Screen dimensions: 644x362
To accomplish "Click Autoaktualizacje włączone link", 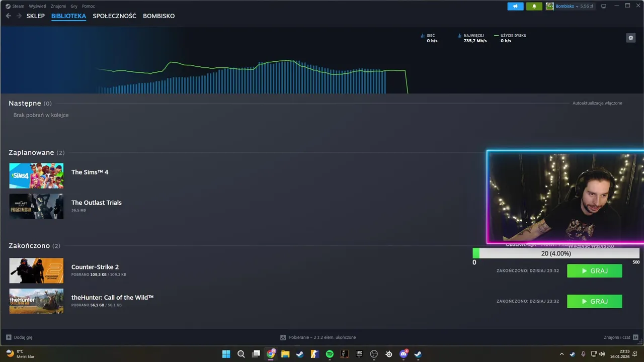I will click(x=597, y=103).
